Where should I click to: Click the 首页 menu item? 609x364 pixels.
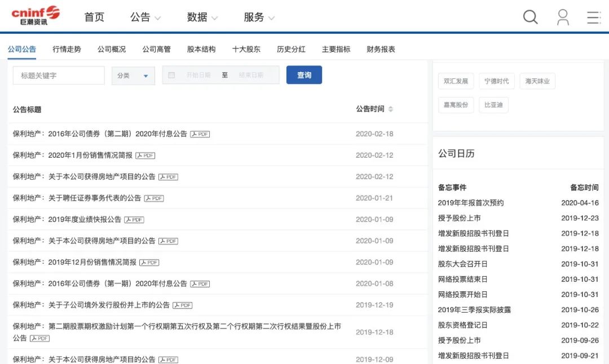pyautogui.click(x=94, y=17)
